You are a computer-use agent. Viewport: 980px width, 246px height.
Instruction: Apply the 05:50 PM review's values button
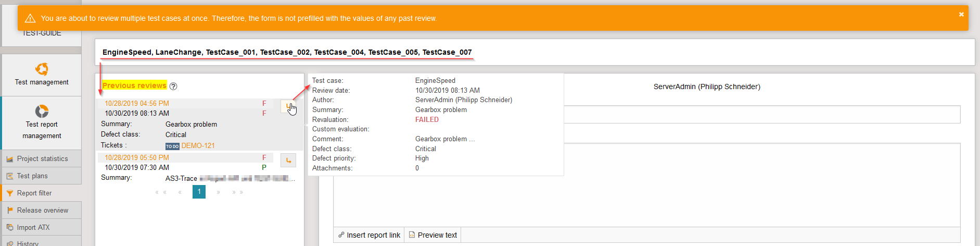point(288,160)
